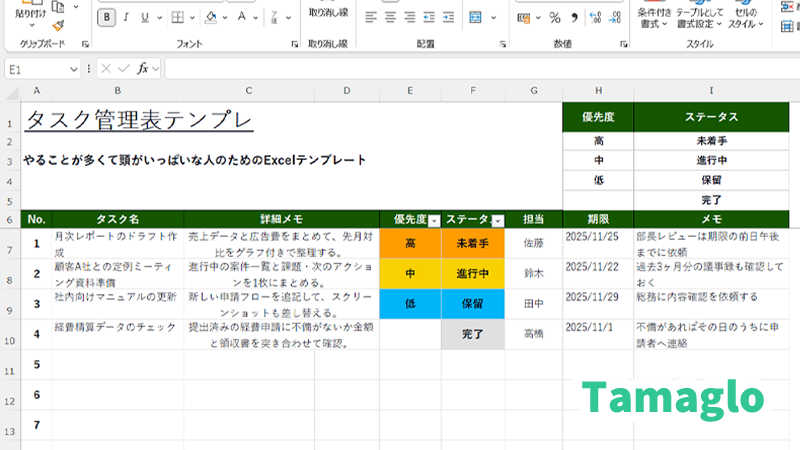
Task: Click the Format Painter brush icon
Action: (x=58, y=25)
